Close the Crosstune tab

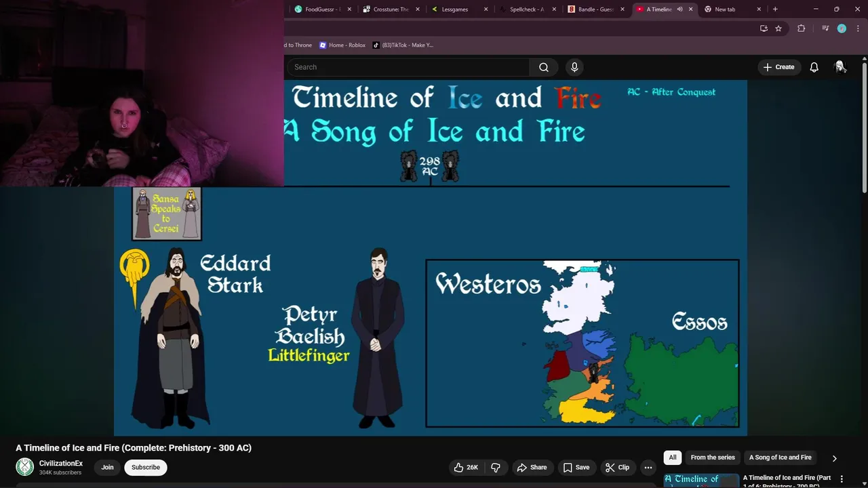coord(418,9)
